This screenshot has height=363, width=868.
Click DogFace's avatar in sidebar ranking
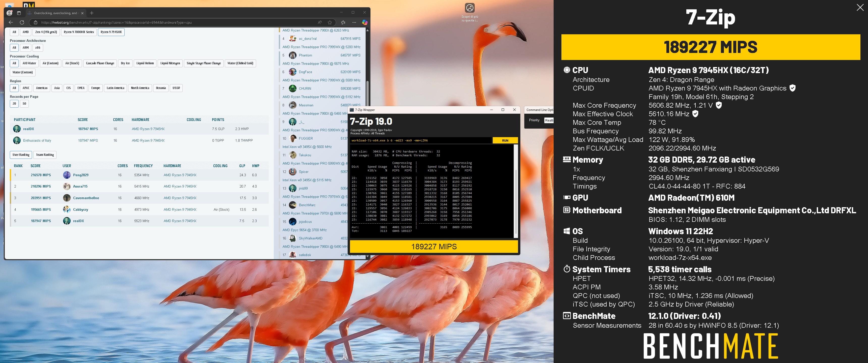pos(292,72)
